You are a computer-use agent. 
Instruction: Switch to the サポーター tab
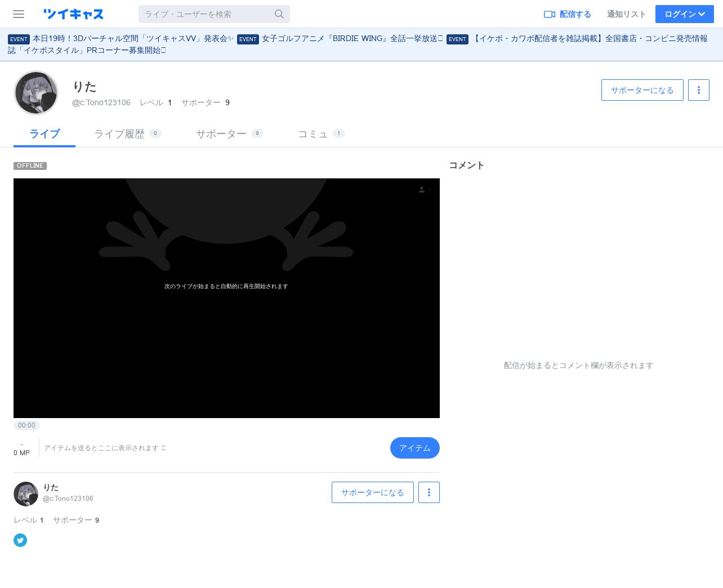pos(229,134)
